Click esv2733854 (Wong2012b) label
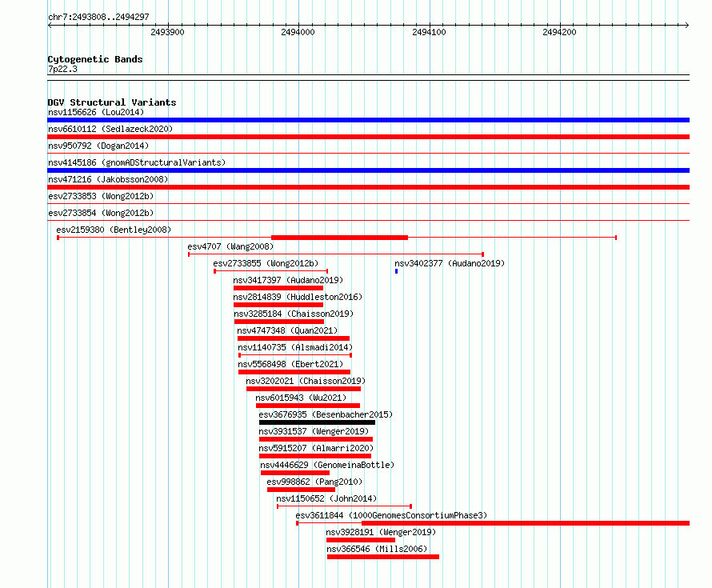The height and width of the screenshot is (588, 712). [101, 213]
